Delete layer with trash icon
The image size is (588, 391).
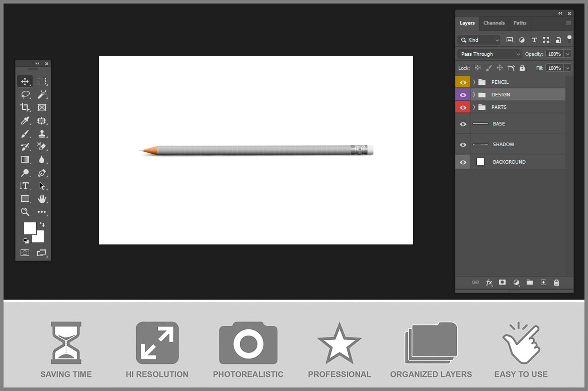pyautogui.click(x=556, y=283)
